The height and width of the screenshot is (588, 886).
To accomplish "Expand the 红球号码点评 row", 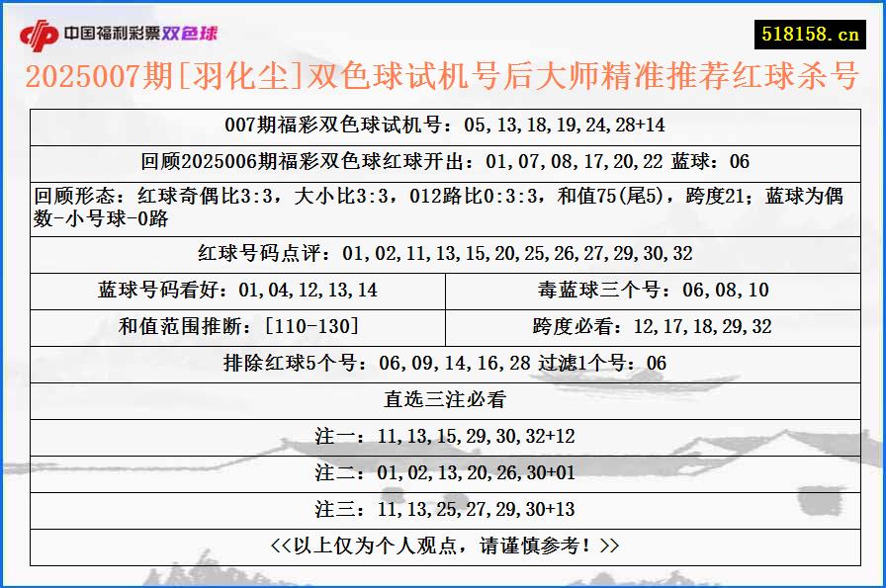I will click(443, 253).
